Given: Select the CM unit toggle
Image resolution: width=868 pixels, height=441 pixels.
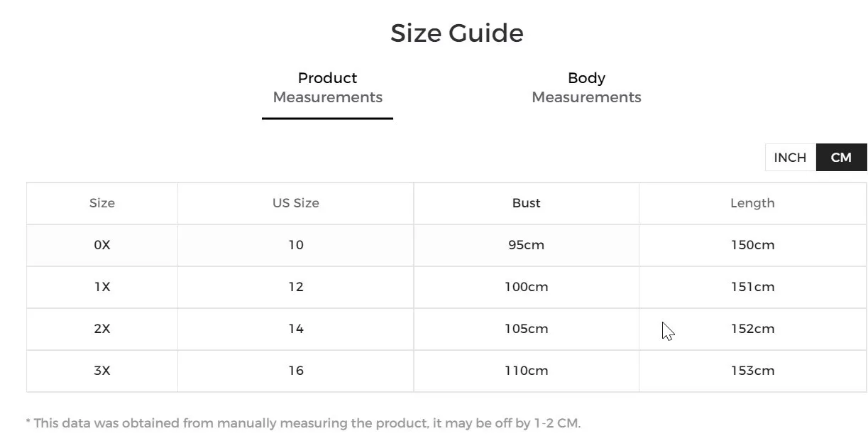Looking at the screenshot, I should [841, 158].
